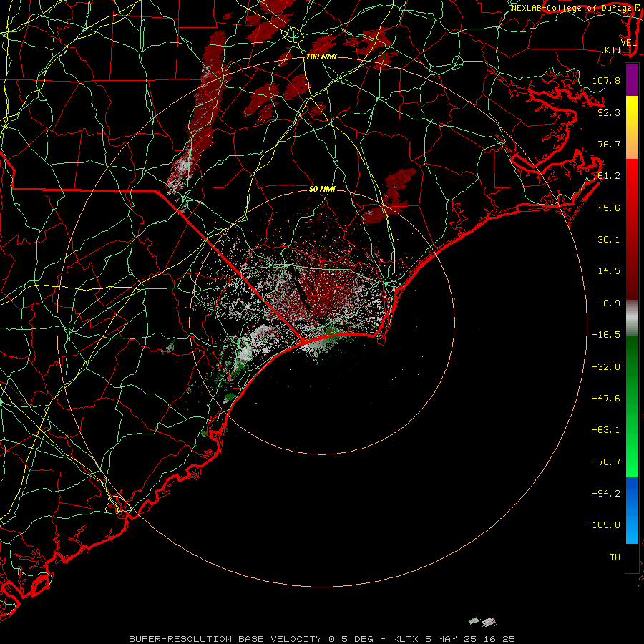644x644 pixels.
Task: Click the -32.0 velocity scale value
Action: pyautogui.click(x=606, y=367)
